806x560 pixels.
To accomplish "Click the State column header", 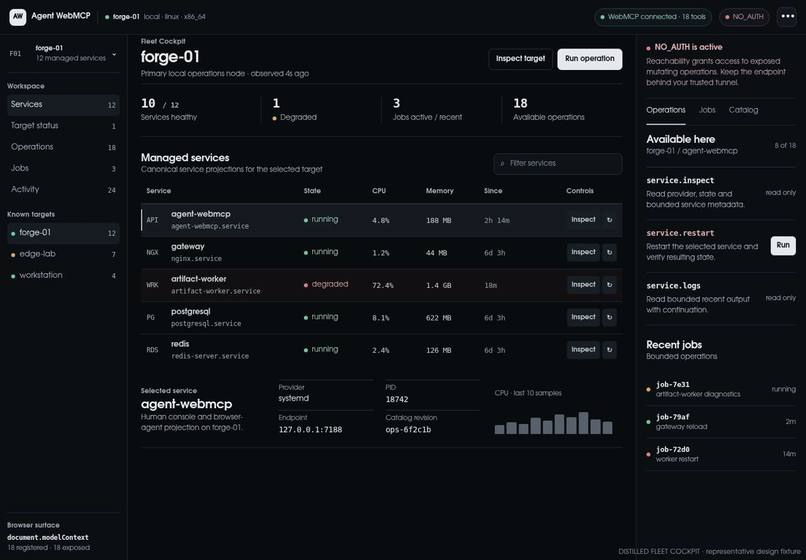I will pos(312,191).
